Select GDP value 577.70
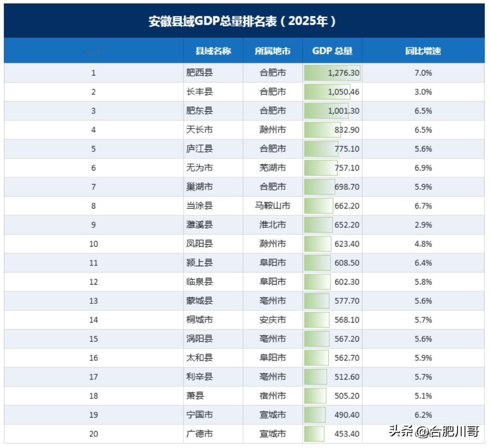This screenshot has height=448, width=490. [x=347, y=301]
